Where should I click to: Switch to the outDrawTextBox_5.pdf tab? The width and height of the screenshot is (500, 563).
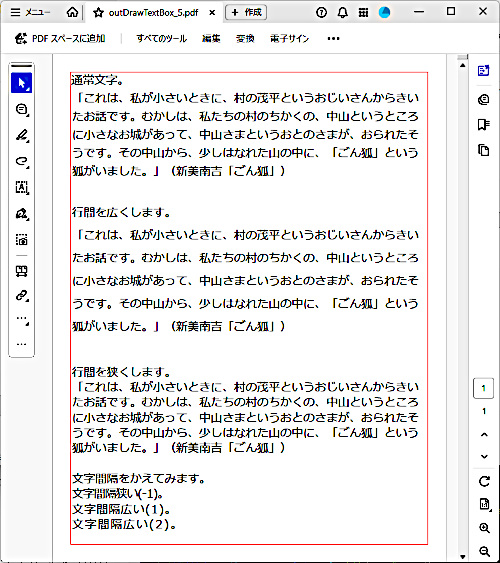point(153,13)
